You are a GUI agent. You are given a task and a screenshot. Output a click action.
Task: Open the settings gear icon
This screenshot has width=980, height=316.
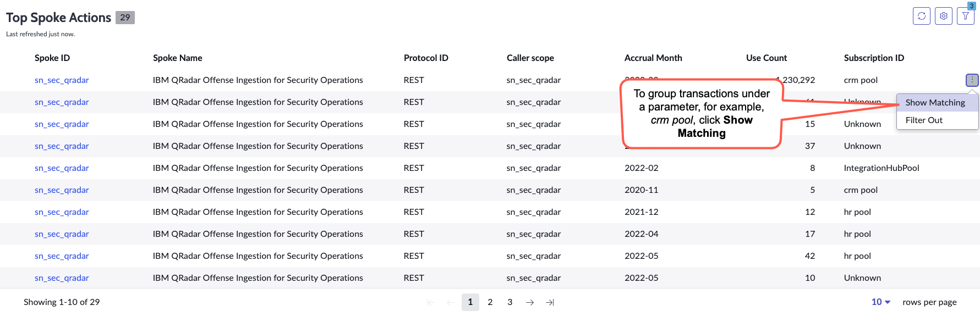943,16
